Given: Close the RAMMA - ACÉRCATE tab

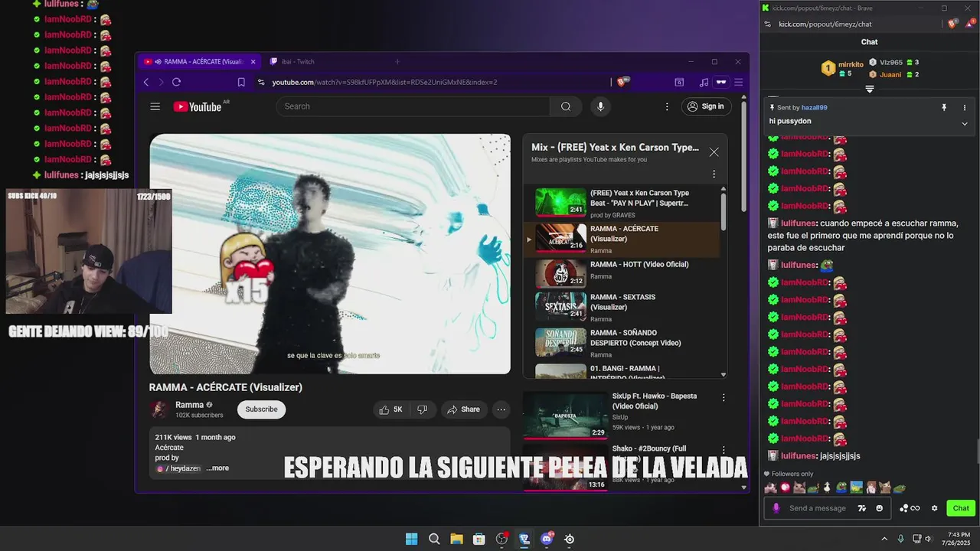Looking at the screenshot, I should click(253, 62).
